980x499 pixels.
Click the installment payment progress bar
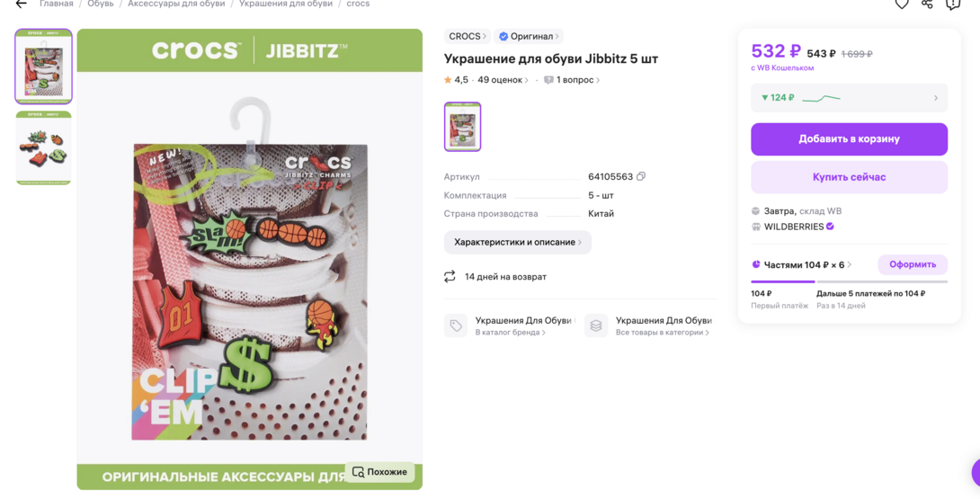(x=849, y=281)
